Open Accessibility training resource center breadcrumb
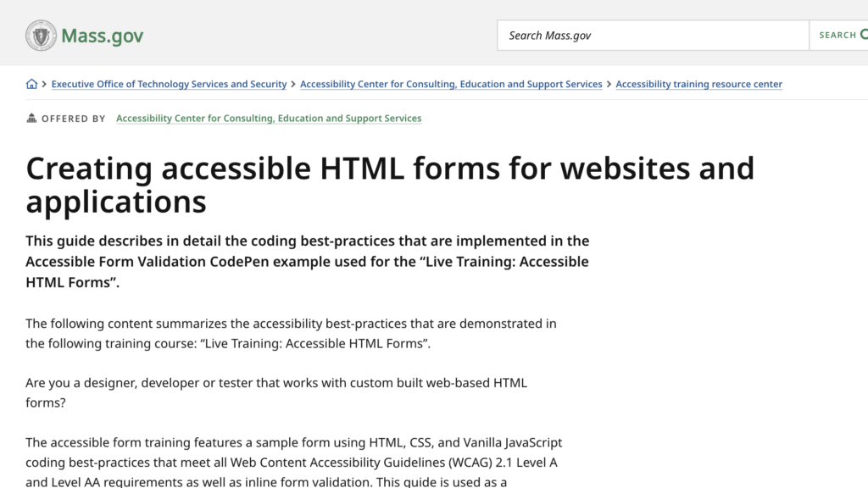 point(698,84)
